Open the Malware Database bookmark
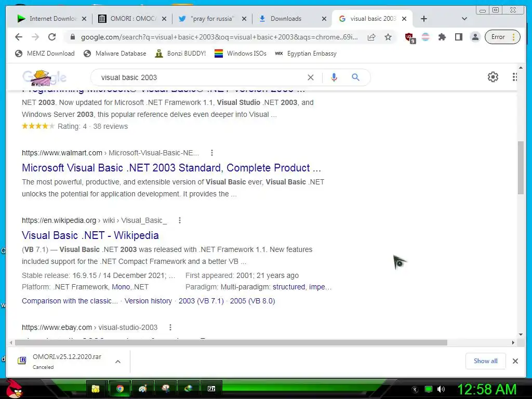Image resolution: width=532 pixels, height=399 pixels. 115,54
